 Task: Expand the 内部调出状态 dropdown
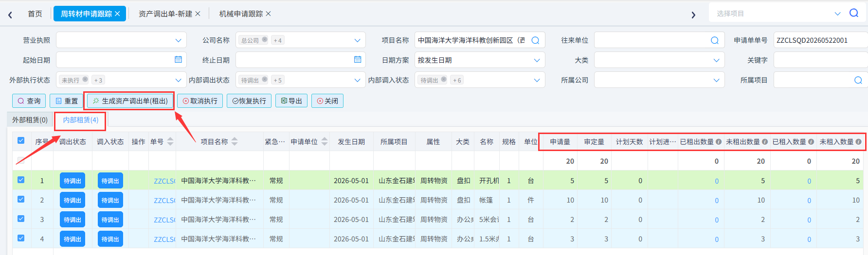coord(358,80)
